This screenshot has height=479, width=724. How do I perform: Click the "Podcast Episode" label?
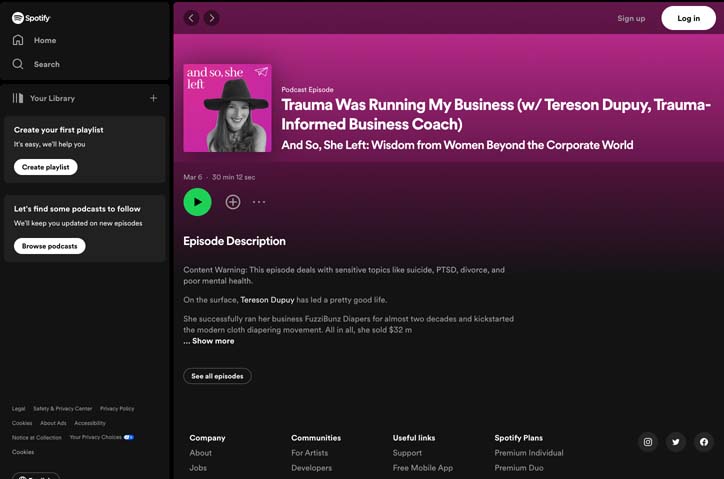pyautogui.click(x=308, y=90)
